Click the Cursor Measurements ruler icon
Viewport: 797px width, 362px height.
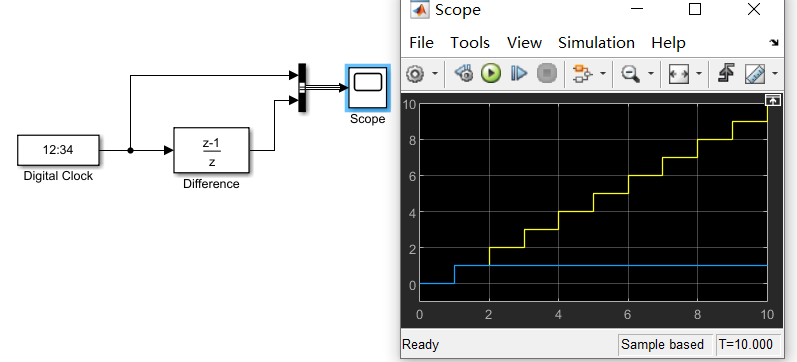click(x=755, y=74)
